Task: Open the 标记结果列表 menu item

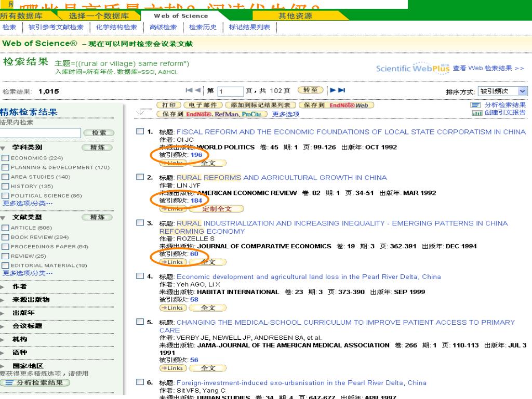Action: pos(250,27)
